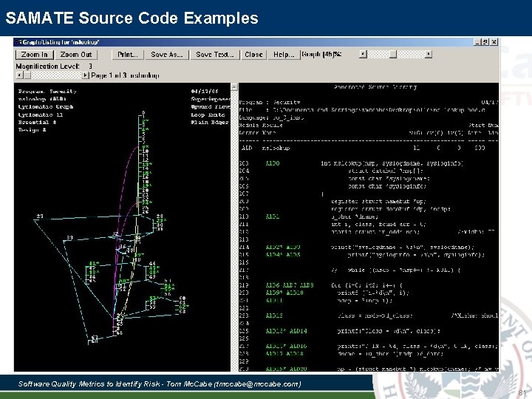Click the Graph percent slider left arrow
The width and height of the screenshot is (532, 399).
[x=364, y=54]
